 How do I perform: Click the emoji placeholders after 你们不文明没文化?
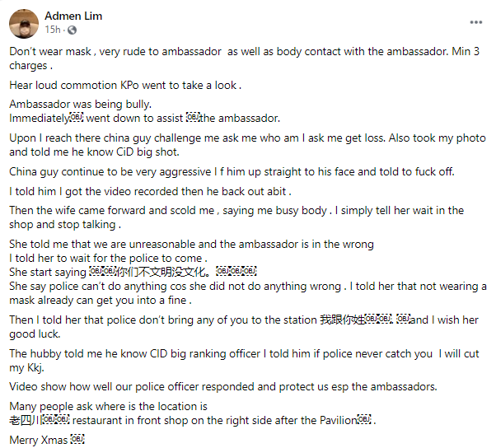tap(236, 272)
